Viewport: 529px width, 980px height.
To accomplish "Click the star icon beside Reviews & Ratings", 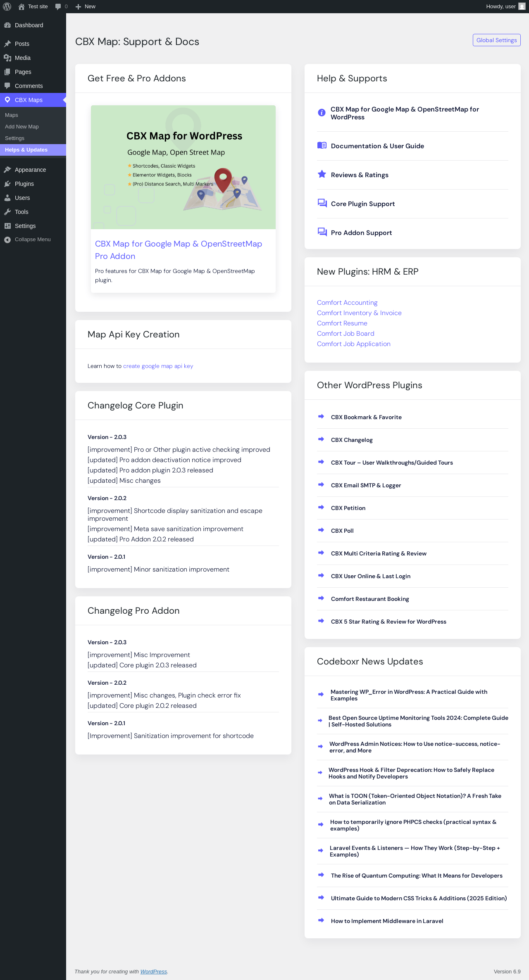I will (322, 174).
